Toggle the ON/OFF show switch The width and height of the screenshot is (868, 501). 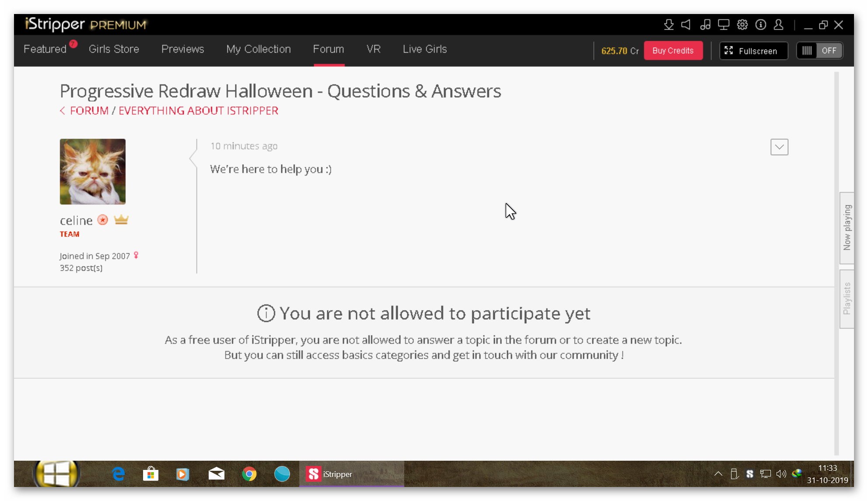pyautogui.click(x=819, y=51)
